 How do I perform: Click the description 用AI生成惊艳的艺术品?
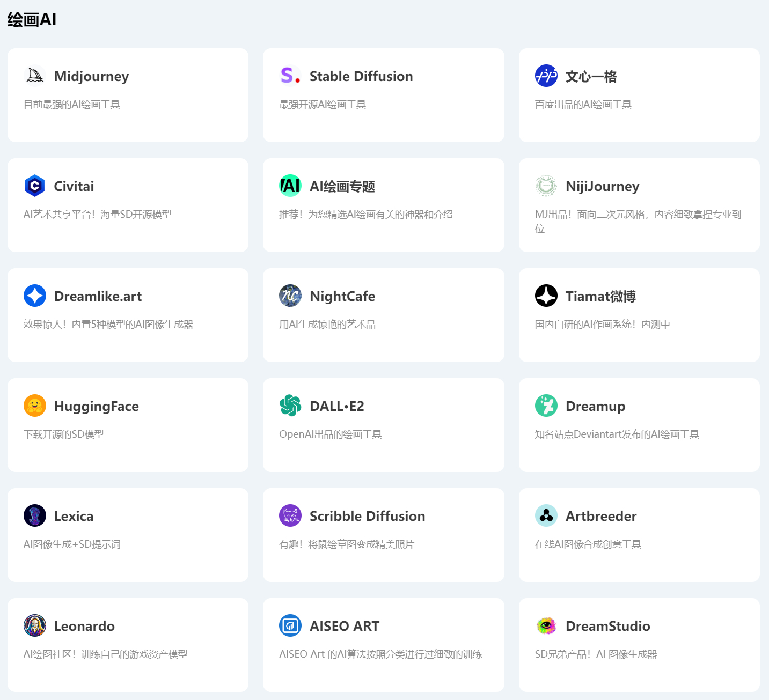coord(327,325)
